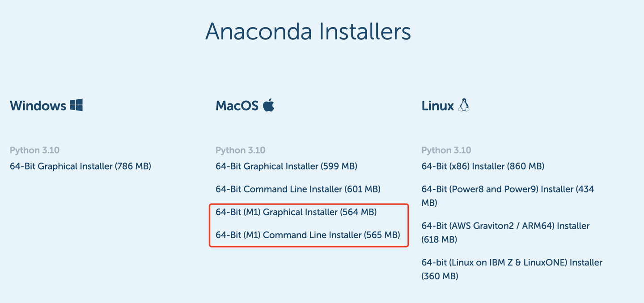The height and width of the screenshot is (303, 644).
Task: Select the MacOS section heading
Action: (x=237, y=105)
